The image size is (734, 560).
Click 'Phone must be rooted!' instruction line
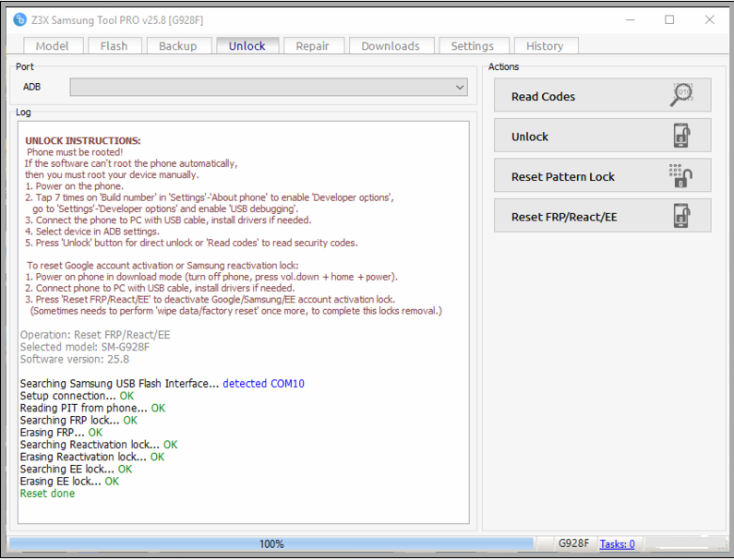tap(75, 152)
